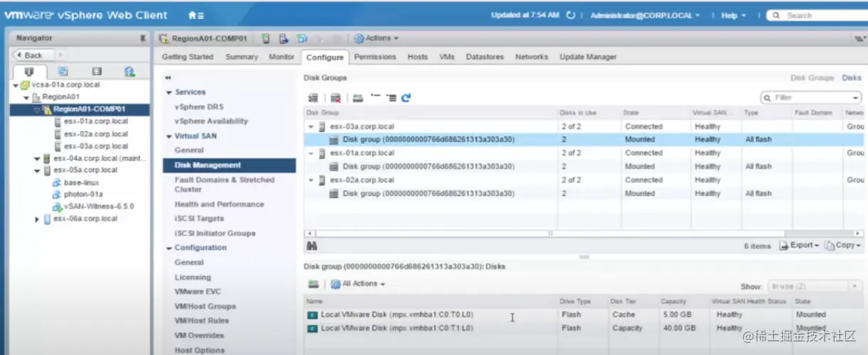868x355 pixels.
Task: Expand the esx-06a.corp.local tree node
Action: (x=37, y=219)
